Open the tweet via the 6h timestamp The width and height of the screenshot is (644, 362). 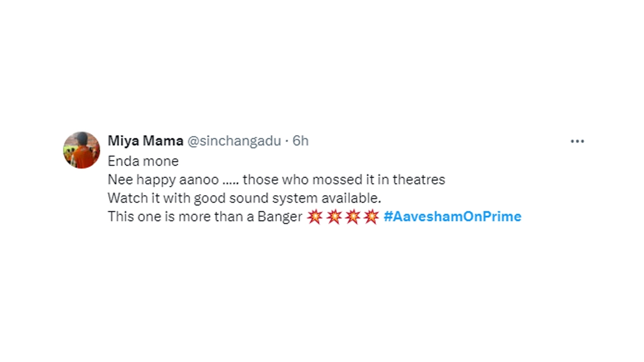(301, 141)
